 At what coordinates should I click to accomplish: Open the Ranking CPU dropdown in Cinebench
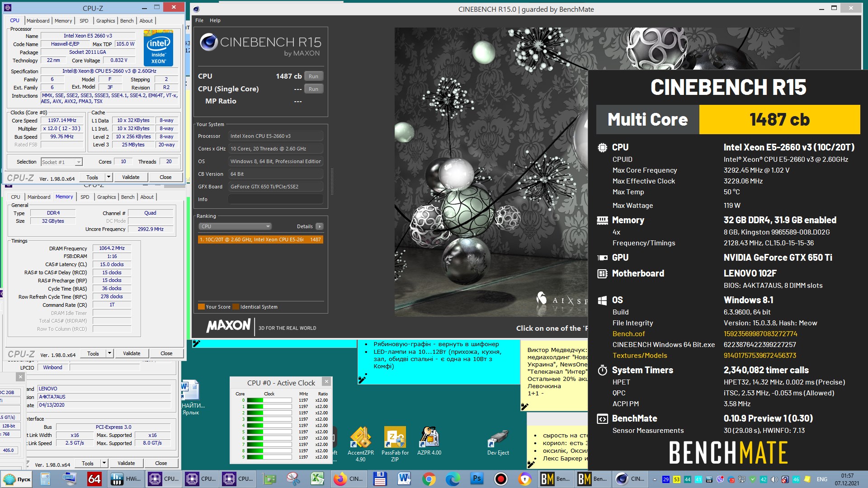click(x=235, y=226)
